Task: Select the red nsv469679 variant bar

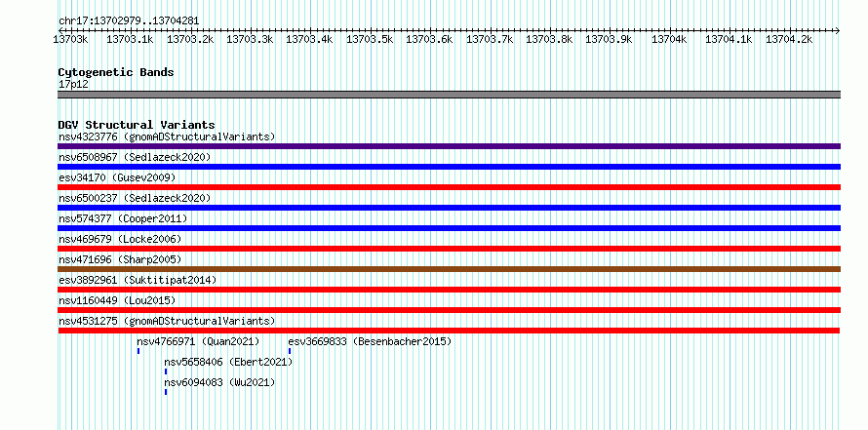Action: [449, 249]
